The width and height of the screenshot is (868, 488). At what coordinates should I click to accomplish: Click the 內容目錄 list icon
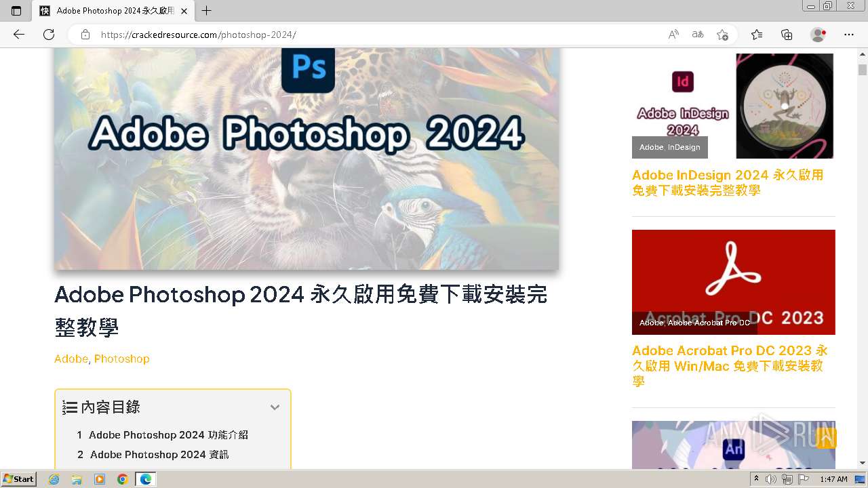point(69,407)
